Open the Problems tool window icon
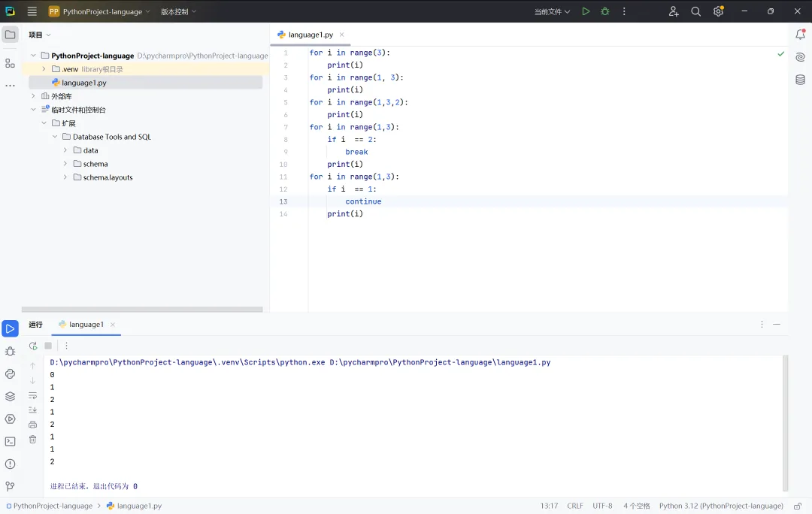 point(10,464)
